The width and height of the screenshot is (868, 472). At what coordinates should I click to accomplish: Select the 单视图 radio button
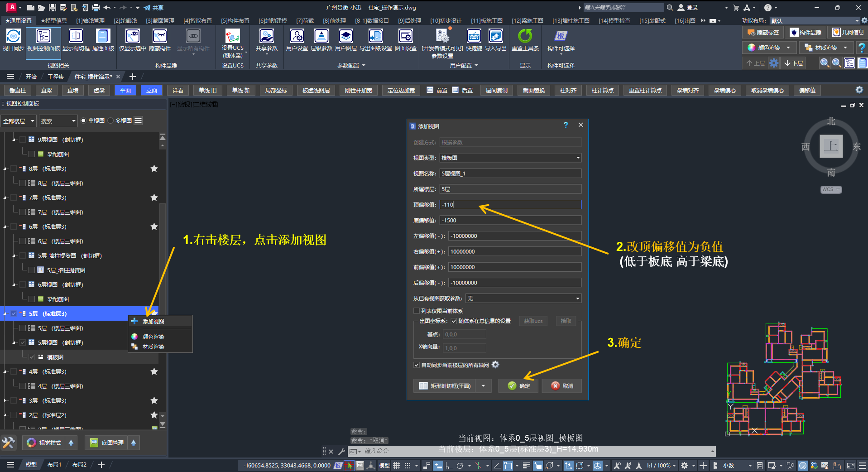(83, 120)
